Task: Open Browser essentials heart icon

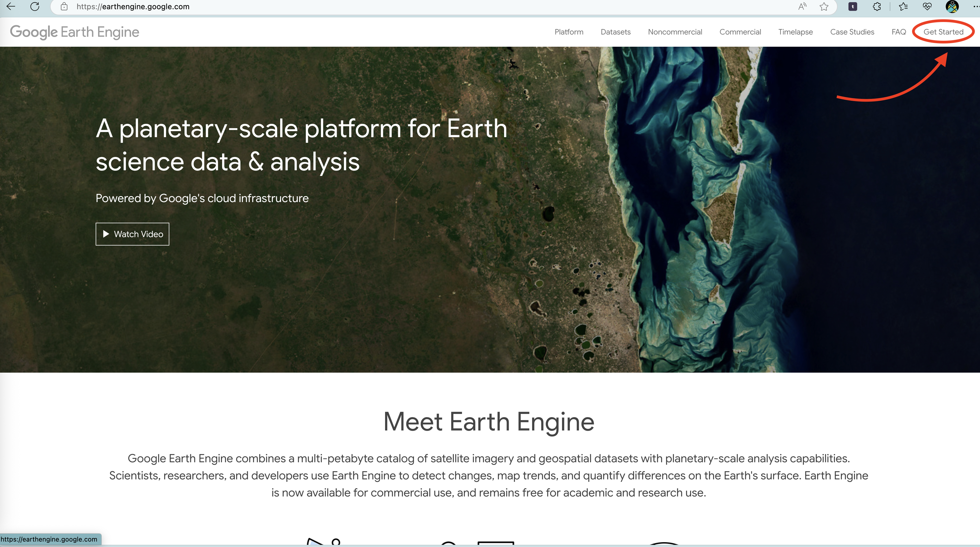Action: (928, 7)
